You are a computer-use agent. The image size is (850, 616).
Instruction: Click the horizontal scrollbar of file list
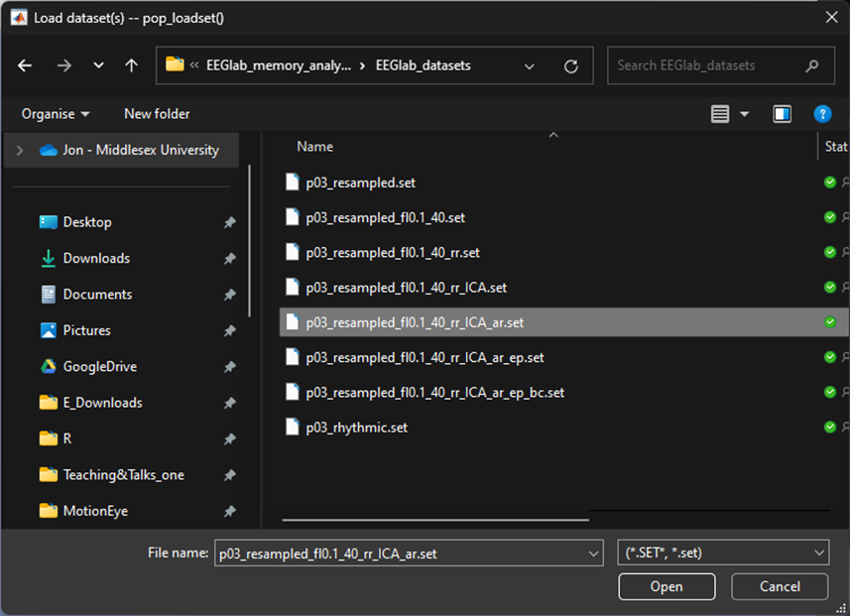click(436, 518)
